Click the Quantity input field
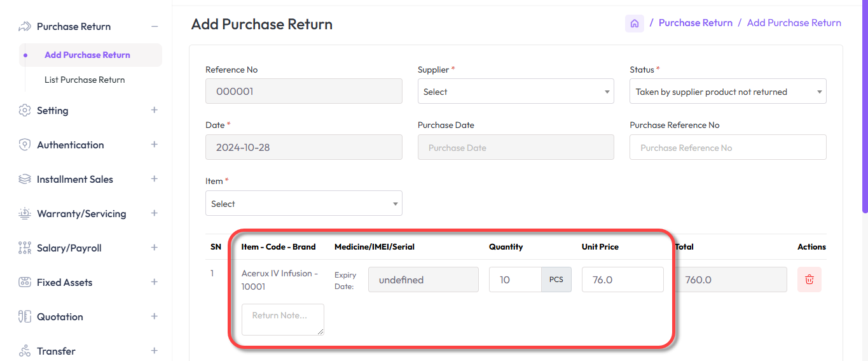This screenshot has height=361, width=868. (x=514, y=280)
